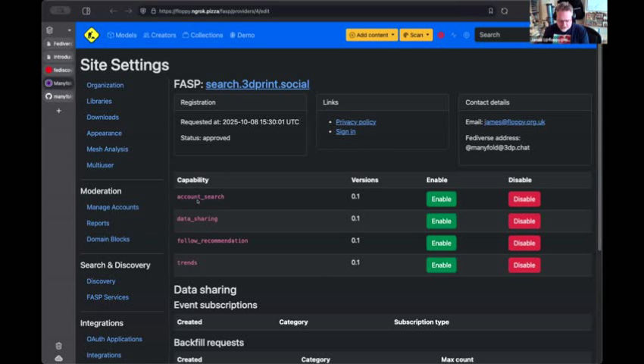Toggle the browser sidebar panel icon
This screenshot has height=364, width=644.
86,11
